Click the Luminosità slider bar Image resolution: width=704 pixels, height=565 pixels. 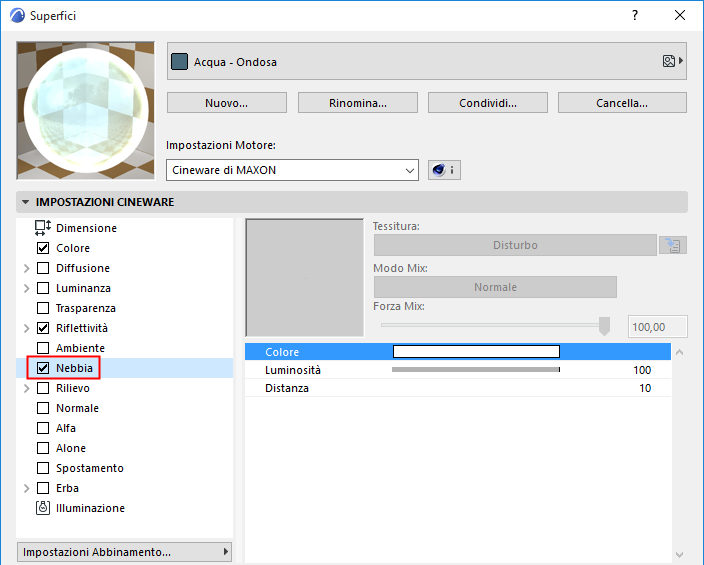point(476,370)
